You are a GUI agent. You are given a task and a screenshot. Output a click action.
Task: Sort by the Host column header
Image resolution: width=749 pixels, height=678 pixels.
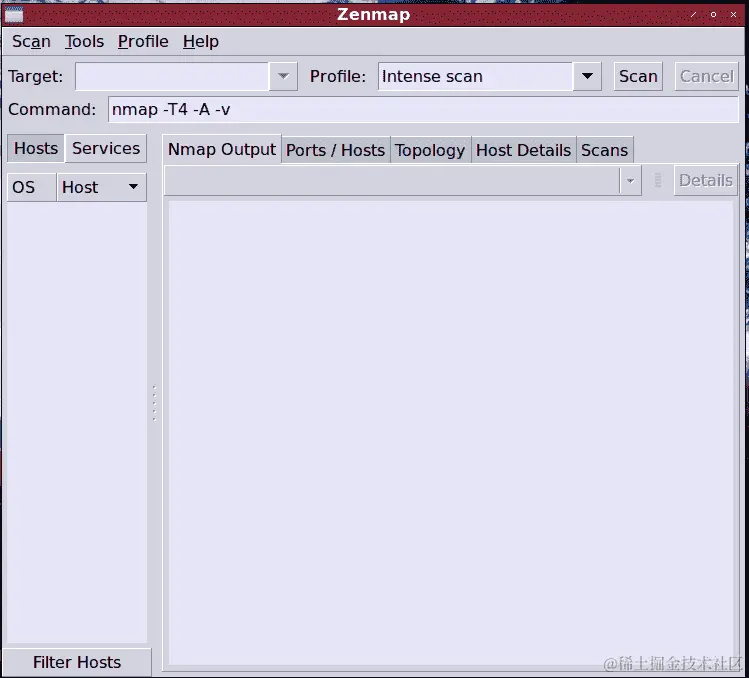(101, 187)
